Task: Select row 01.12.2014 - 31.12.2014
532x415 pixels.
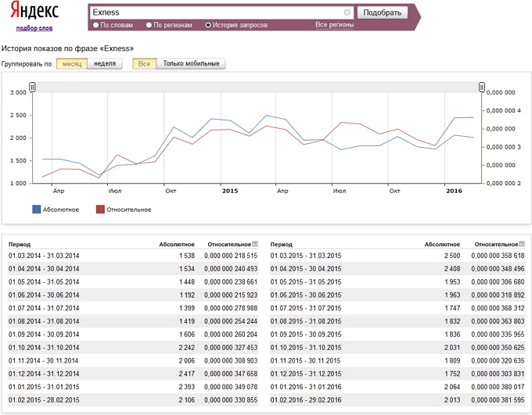Action: [x=133, y=374]
